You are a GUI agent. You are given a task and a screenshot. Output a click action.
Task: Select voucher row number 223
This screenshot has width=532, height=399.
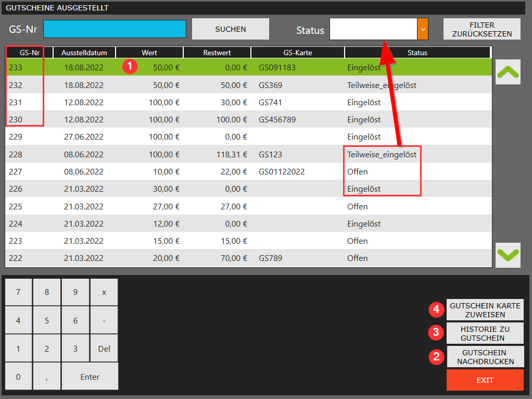coord(249,241)
